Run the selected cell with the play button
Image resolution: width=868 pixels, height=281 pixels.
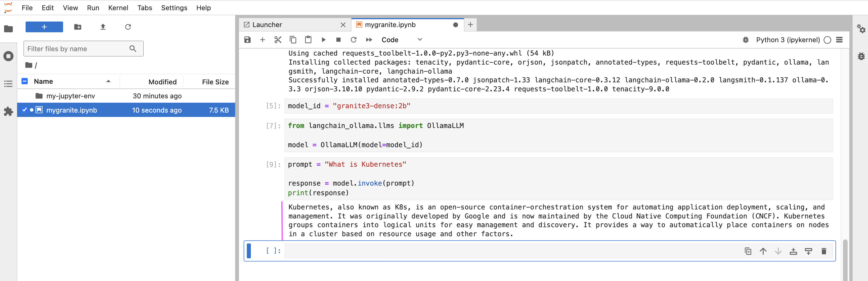point(324,40)
